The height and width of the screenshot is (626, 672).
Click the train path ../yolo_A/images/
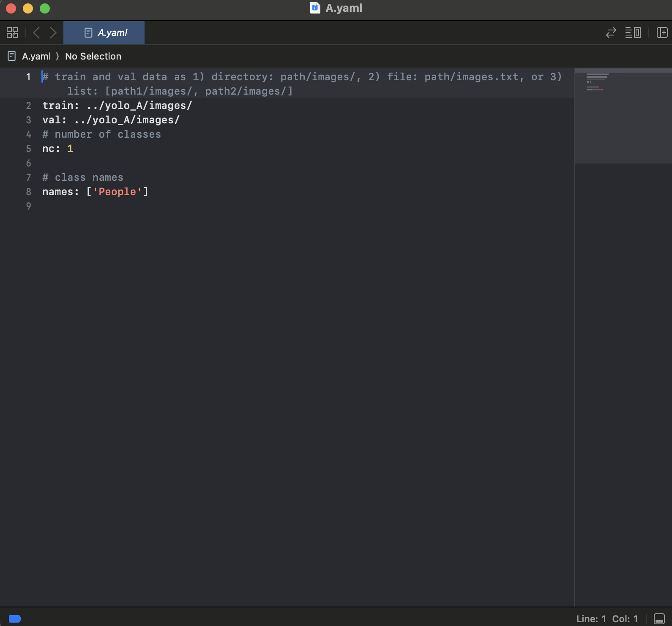[139, 106]
